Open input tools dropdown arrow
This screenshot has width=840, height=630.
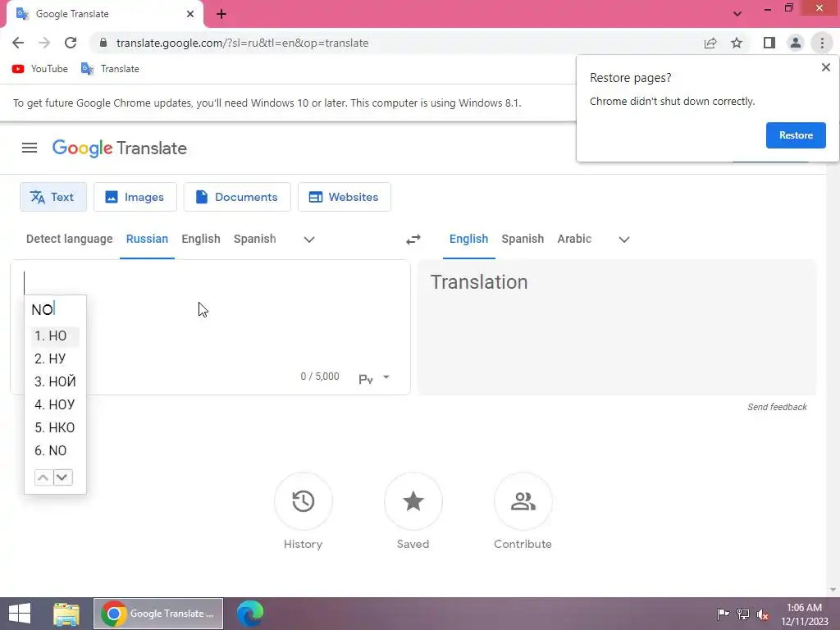pyautogui.click(x=386, y=377)
